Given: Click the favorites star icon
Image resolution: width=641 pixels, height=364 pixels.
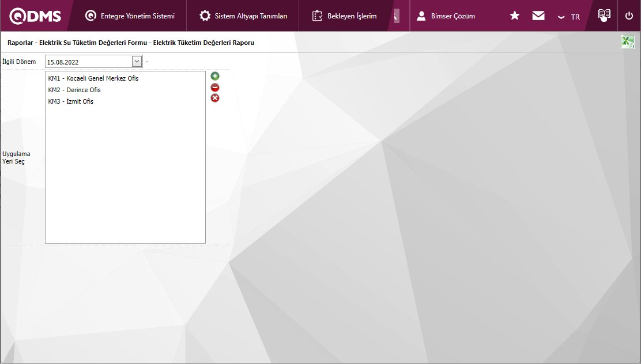Looking at the screenshot, I should point(515,16).
